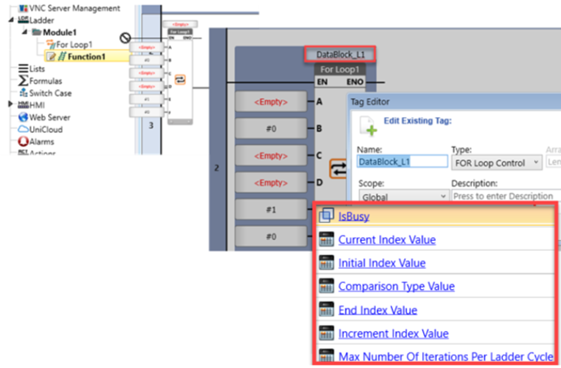The height and width of the screenshot is (368, 561).
Task: Click the DataBlock_L1 tag above For Loop1
Action: (x=340, y=54)
